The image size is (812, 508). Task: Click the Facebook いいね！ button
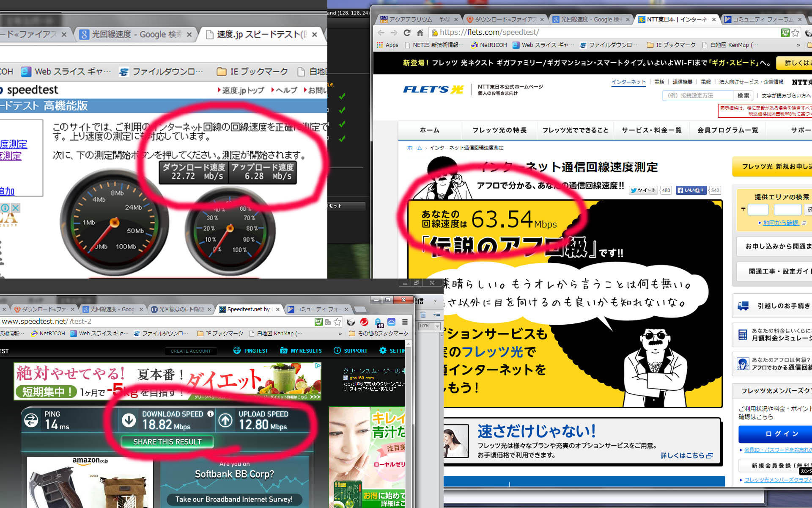(692, 190)
